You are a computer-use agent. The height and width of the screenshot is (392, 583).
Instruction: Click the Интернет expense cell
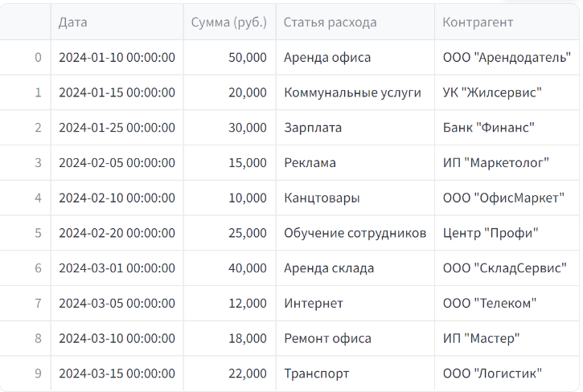[x=355, y=303]
